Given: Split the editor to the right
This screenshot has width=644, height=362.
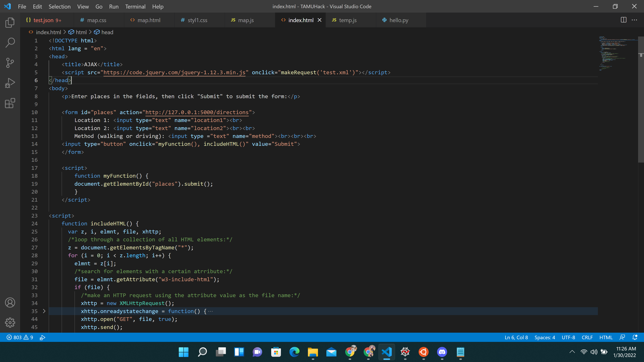Looking at the screenshot, I should pos(624,20).
